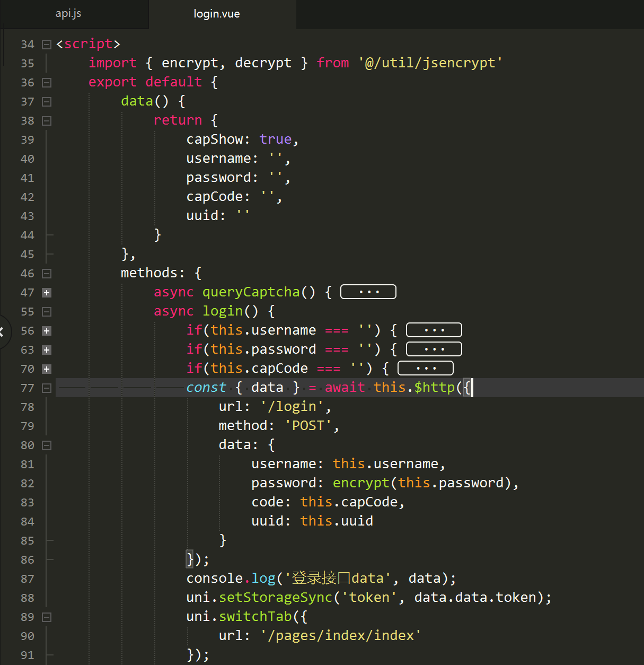Click the '登录接口data' string
Image resolution: width=644 pixels, height=665 pixels.
(x=338, y=578)
